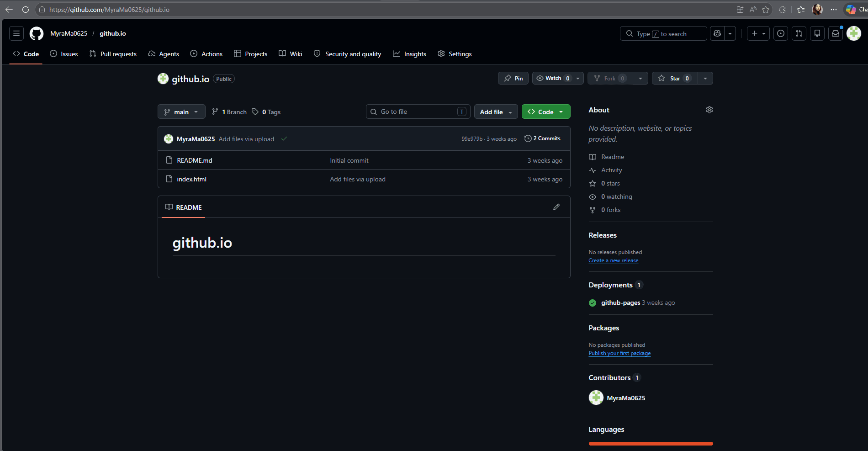Open the index.html file
This screenshot has width=868, height=451.
tap(191, 179)
